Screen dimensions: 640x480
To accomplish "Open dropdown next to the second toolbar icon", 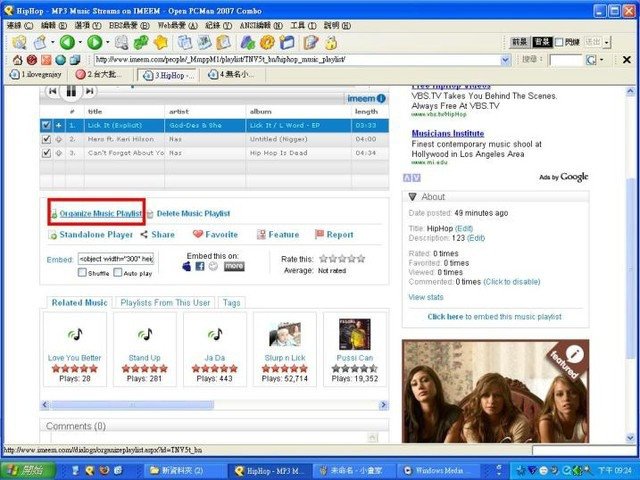I will (x=53, y=42).
